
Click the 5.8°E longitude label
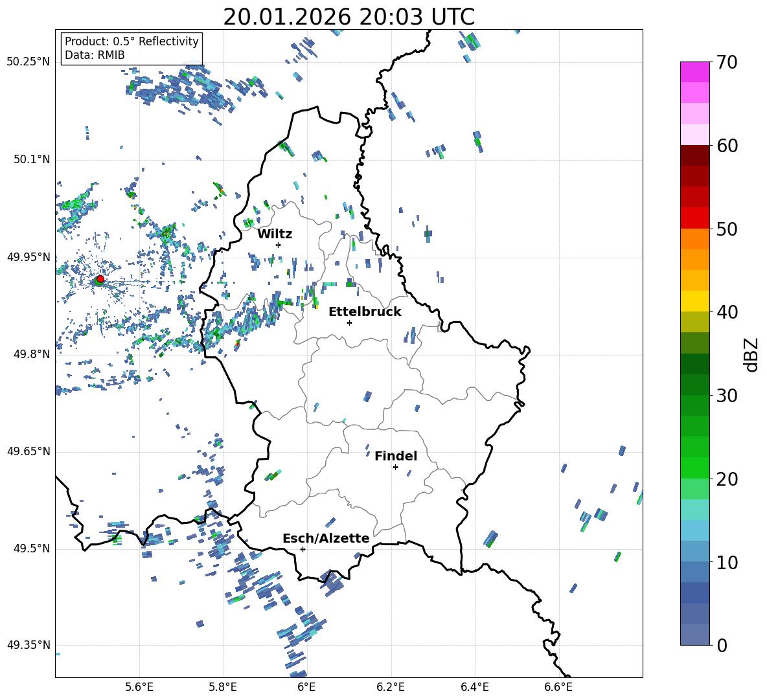tap(223, 687)
